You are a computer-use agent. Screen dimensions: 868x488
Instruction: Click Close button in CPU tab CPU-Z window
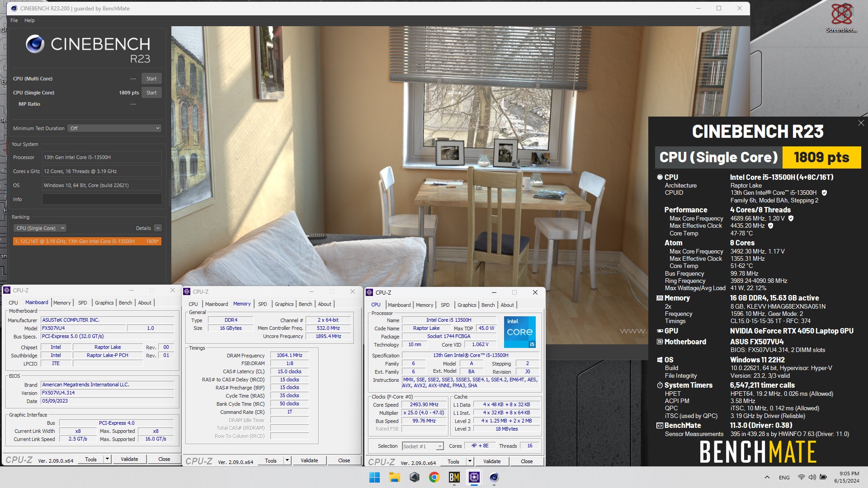tap(527, 461)
